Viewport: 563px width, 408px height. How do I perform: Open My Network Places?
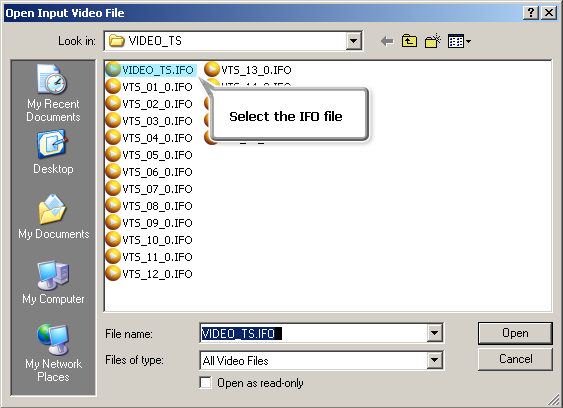pos(53,353)
